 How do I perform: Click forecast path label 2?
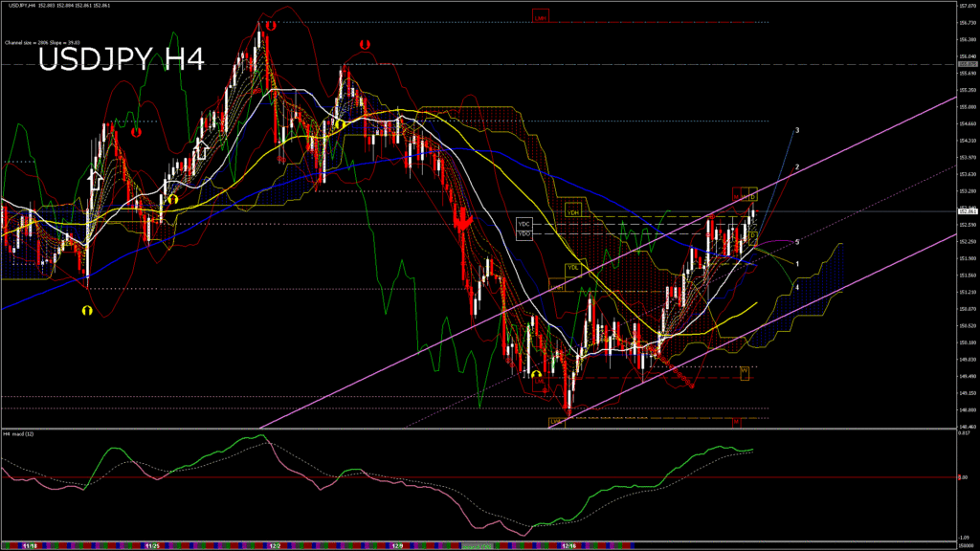(x=796, y=167)
